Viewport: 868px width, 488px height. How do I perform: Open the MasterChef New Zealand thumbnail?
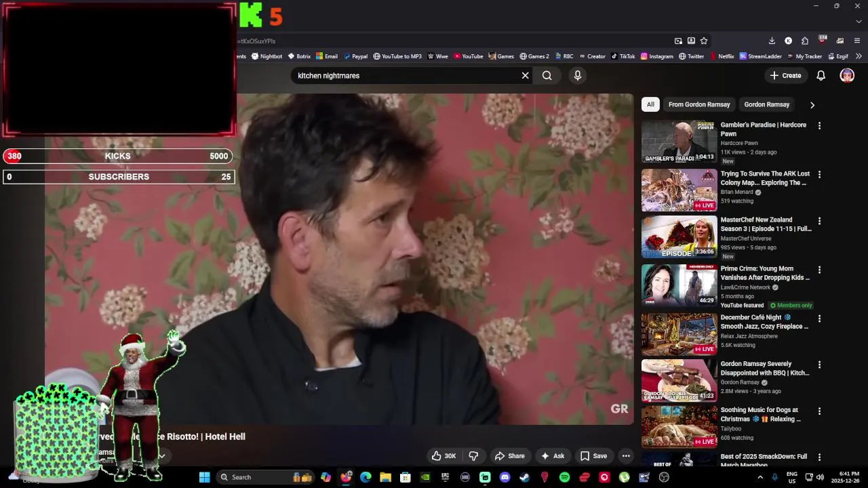(679, 237)
